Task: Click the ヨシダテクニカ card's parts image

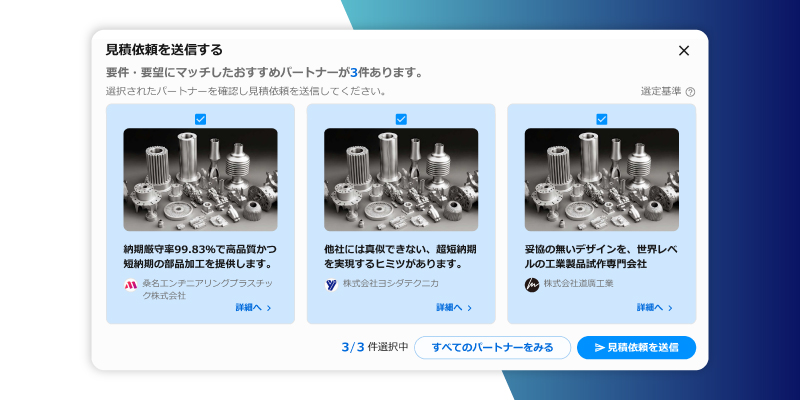Action: [401, 180]
